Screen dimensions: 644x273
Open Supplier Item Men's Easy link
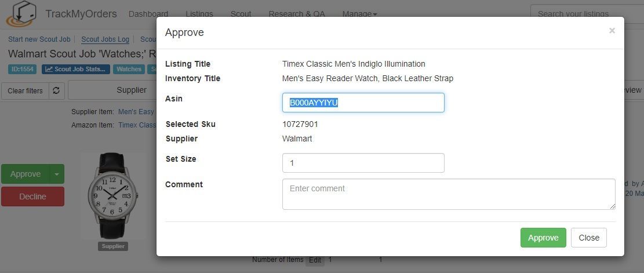(136, 112)
